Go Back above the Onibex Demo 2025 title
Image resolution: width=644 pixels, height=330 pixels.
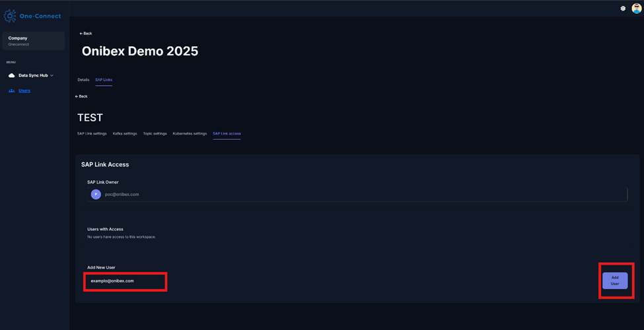(x=86, y=33)
